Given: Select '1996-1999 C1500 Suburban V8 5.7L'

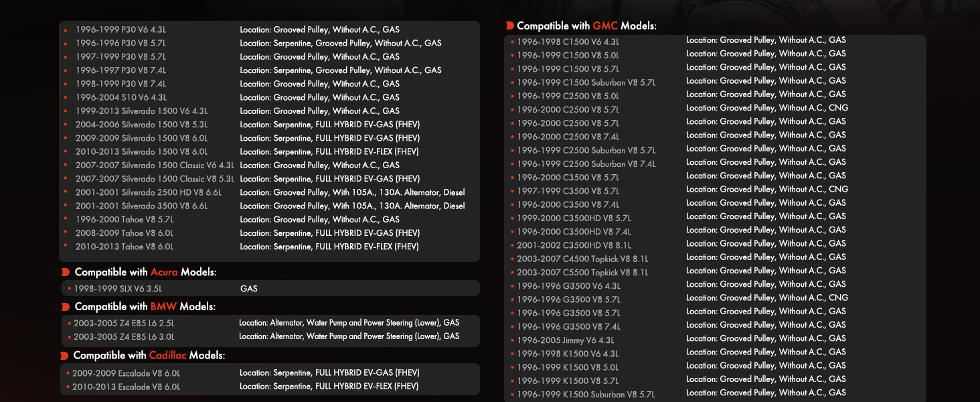Looking at the screenshot, I should (586, 82).
